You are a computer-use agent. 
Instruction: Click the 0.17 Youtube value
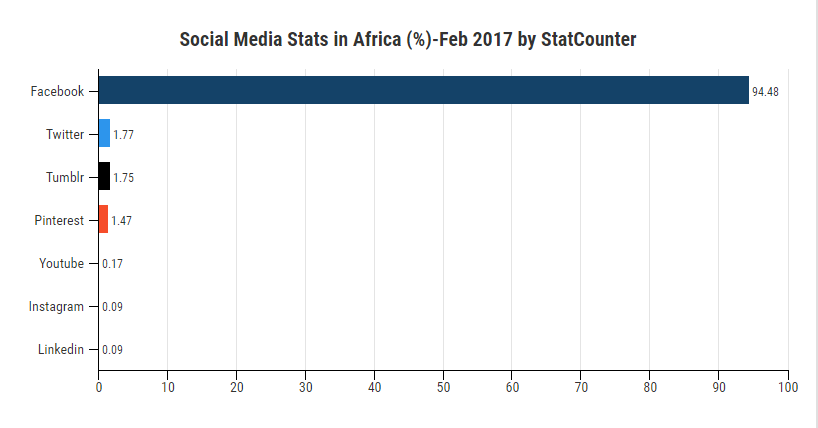[112, 263]
